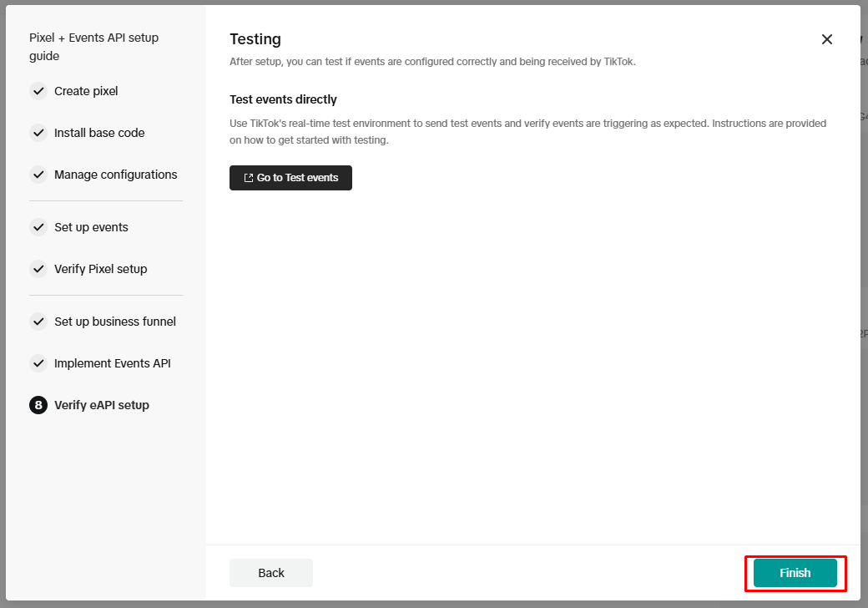The height and width of the screenshot is (608, 868).
Task: Click checkmark icon beside Implement Events API
Action: (38, 363)
